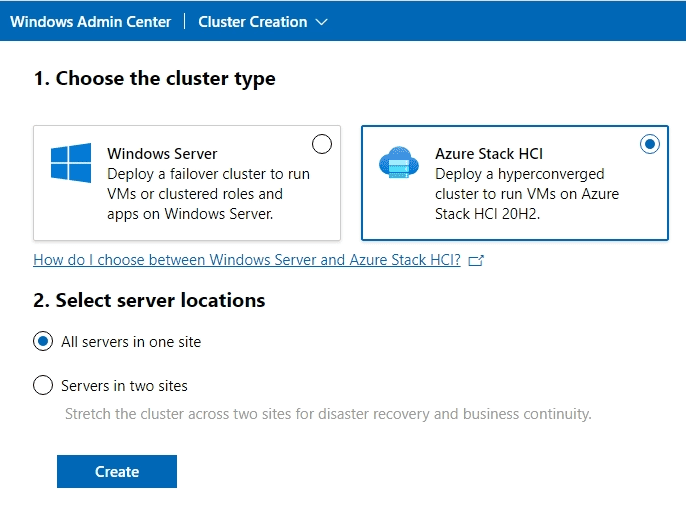Screen dimensions: 686x513
Task: Open 'How do I choose between' help link
Action: [247, 260]
